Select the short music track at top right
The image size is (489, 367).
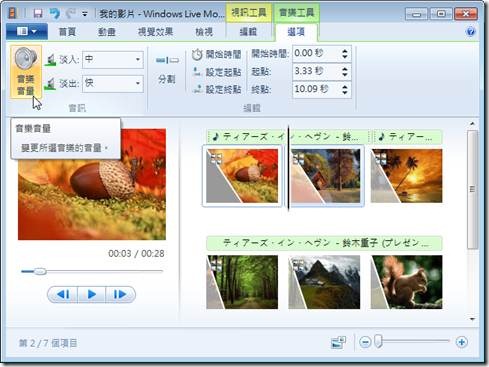tap(408, 137)
